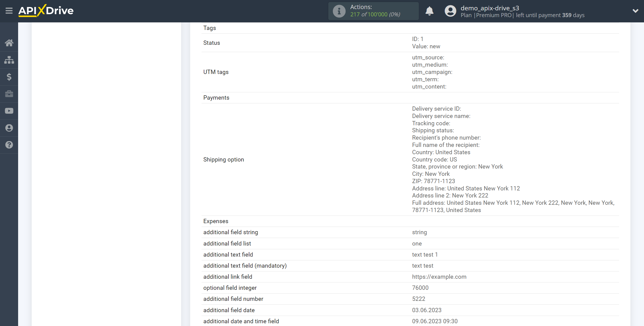Select the Payments row label
The image size is (644, 326).
[216, 98]
